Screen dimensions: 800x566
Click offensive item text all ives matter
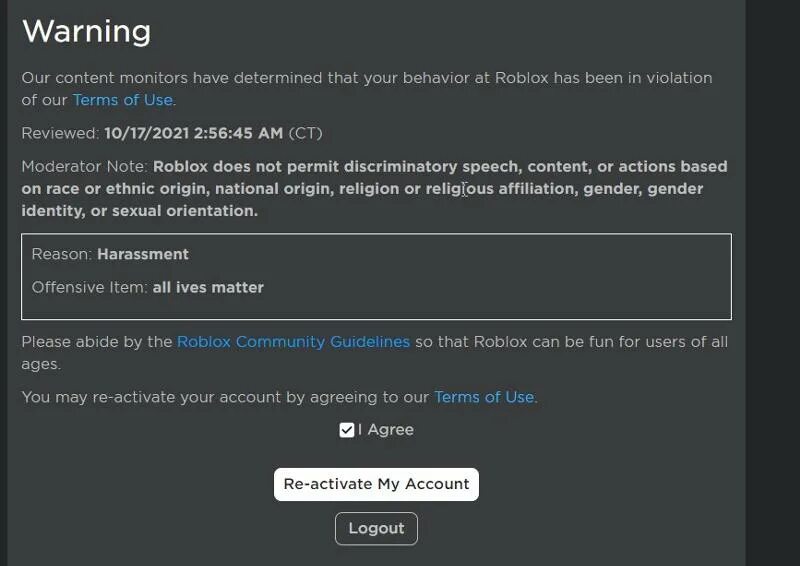(208, 287)
